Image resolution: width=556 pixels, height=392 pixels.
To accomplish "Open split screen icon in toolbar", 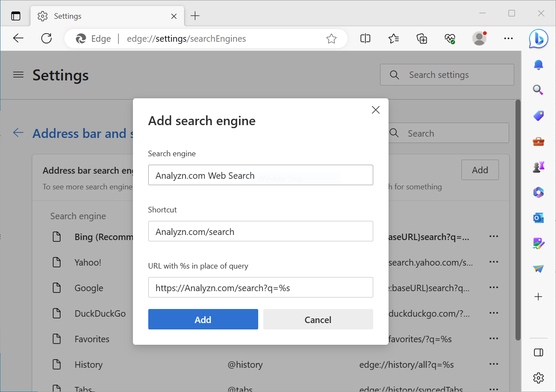I will [365, 39].
